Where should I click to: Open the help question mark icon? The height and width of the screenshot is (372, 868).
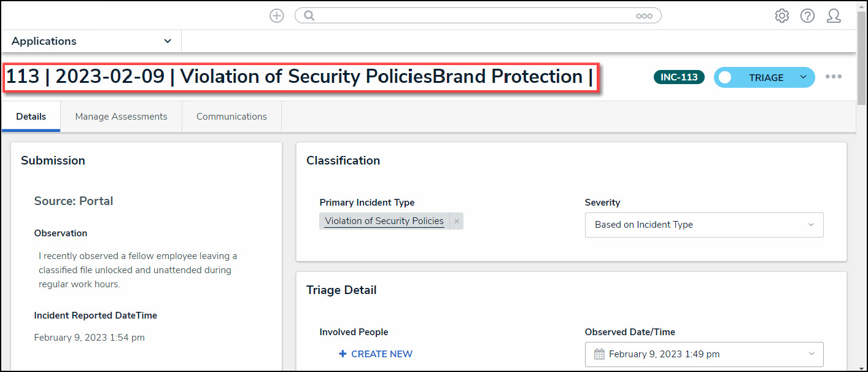(x=807, y=16)
